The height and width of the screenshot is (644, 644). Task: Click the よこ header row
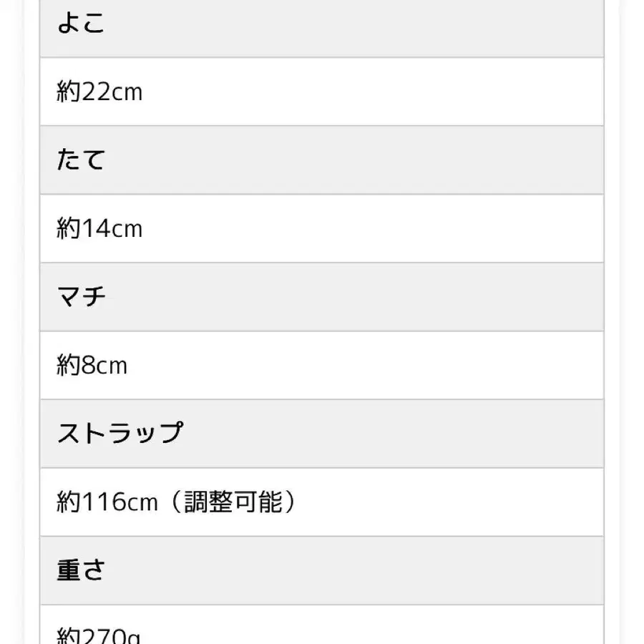coord(322,27)
